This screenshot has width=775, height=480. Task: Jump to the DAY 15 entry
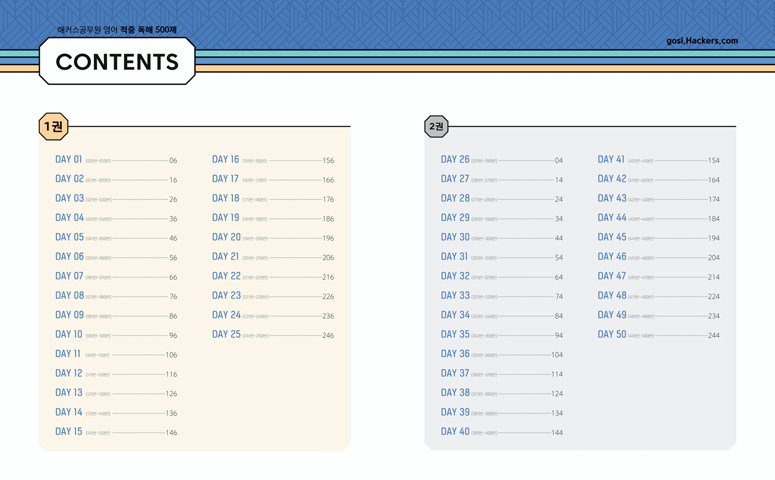[69, 432]
